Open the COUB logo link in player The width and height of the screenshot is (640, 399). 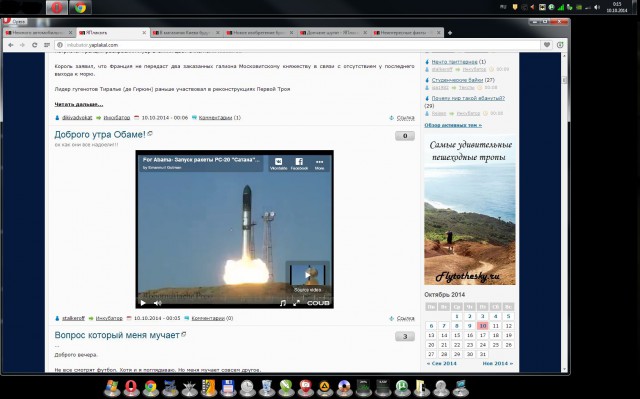click(318, 303)
